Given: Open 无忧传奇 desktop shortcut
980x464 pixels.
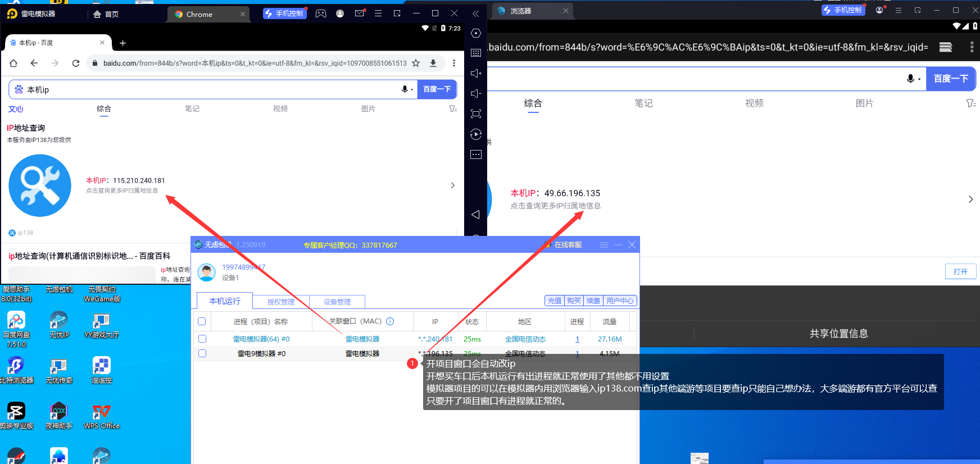Looking at the screenshot, I should tap(59, 370).
